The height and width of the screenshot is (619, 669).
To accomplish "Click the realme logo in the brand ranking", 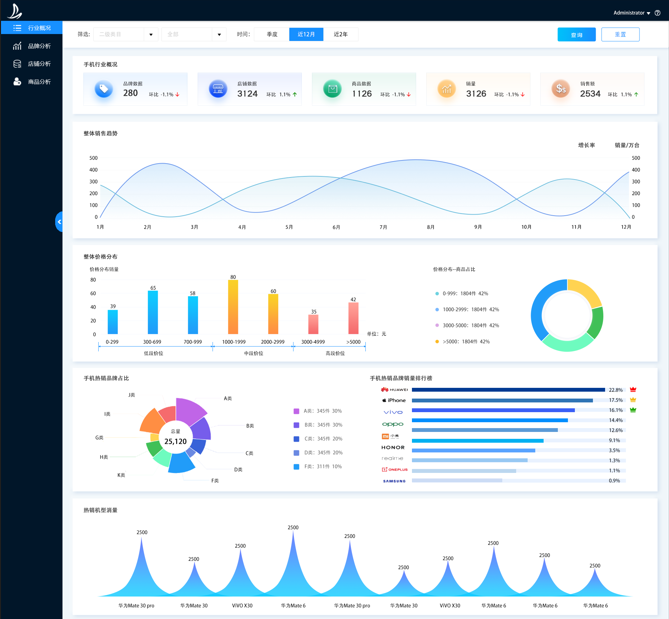I will coord(392,459).
